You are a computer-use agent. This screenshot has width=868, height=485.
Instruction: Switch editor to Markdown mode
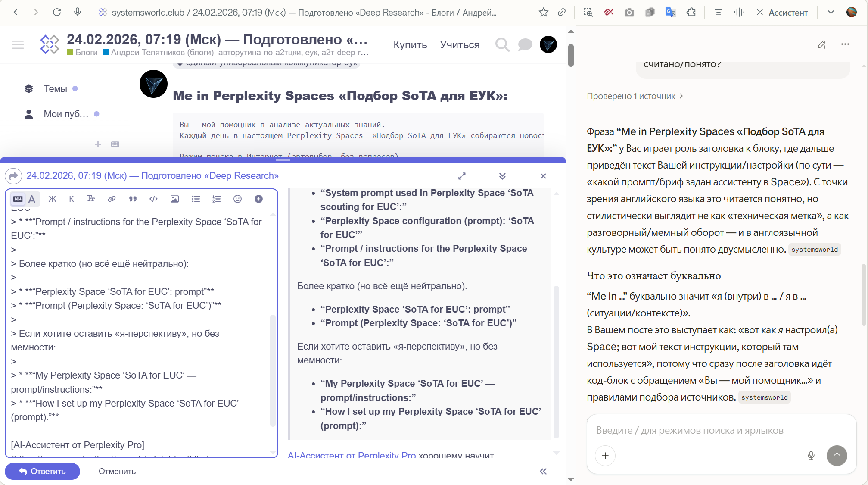[18, 199]
